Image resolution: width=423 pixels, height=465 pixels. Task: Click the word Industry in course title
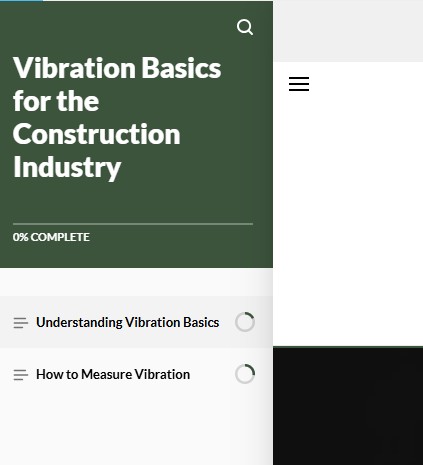[x=67, y=168]
